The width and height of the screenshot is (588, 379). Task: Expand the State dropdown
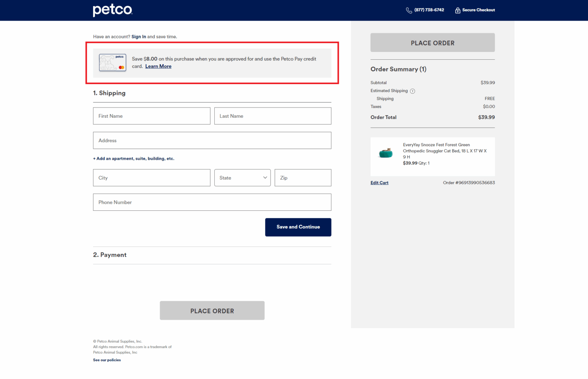coord(242,177)
